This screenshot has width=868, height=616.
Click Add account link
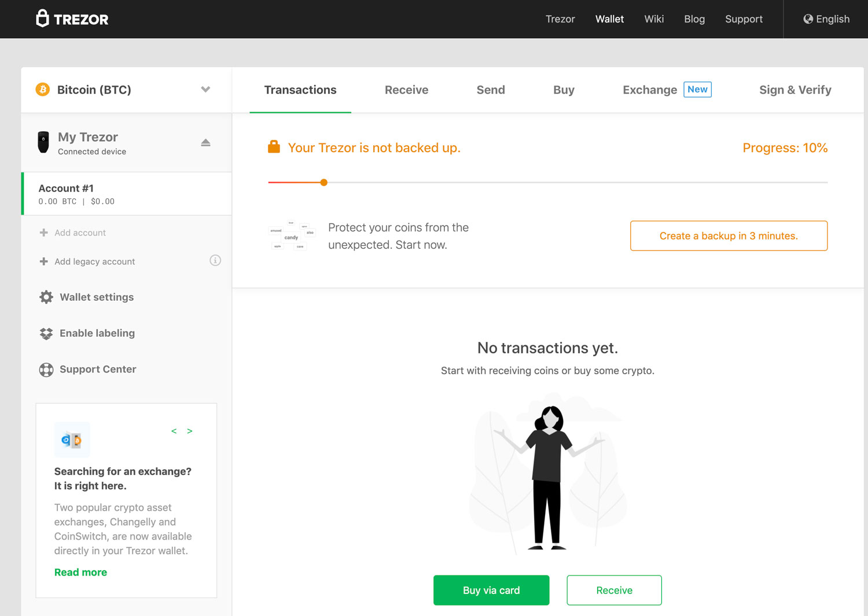[80, 233]
